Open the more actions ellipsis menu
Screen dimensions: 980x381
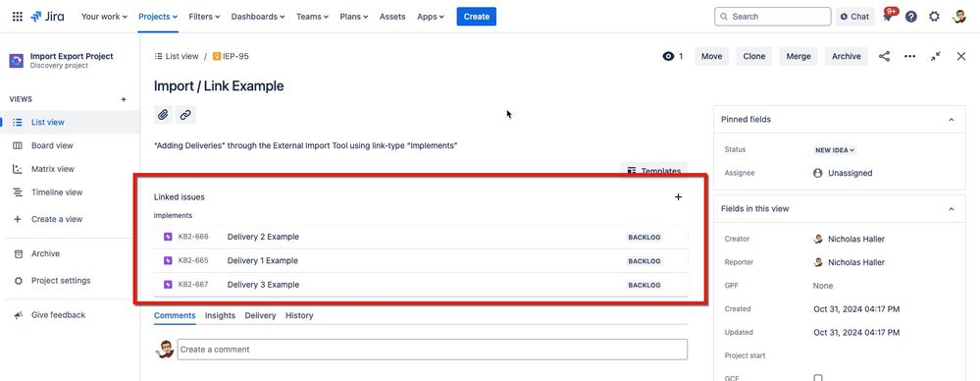point(910,56)
